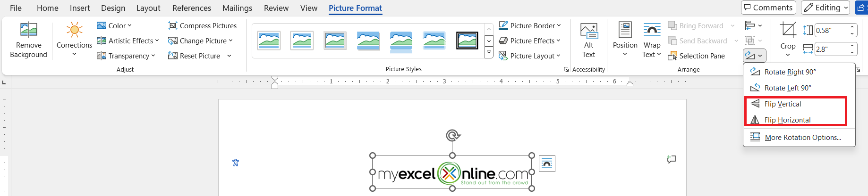
Task: Switch to the Design tab
Action: 113,8
